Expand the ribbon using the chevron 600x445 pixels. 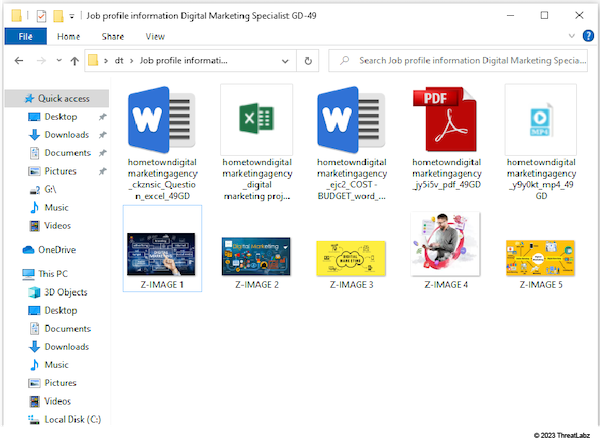(x=573, y=36)
